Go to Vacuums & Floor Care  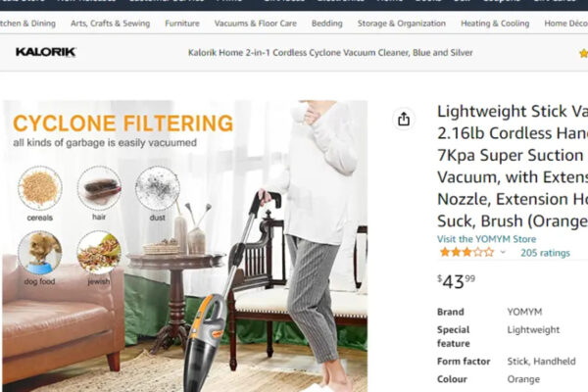tap(256, 24)
